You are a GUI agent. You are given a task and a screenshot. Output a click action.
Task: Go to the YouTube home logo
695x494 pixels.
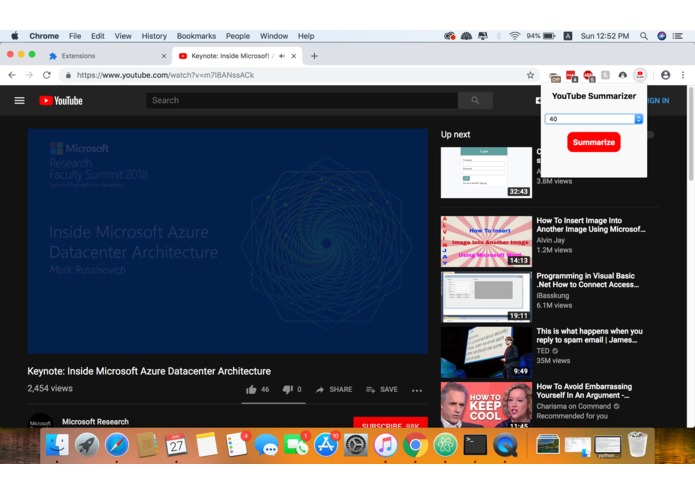click(x=61, y=101)
